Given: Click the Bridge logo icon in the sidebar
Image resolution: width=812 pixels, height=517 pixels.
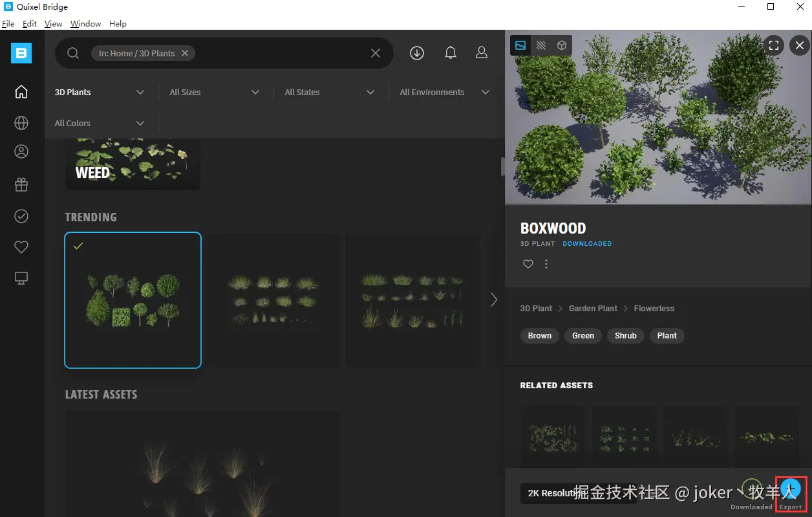Looking at the screenshot, I should pyautogui.click(x=21, y=53).
